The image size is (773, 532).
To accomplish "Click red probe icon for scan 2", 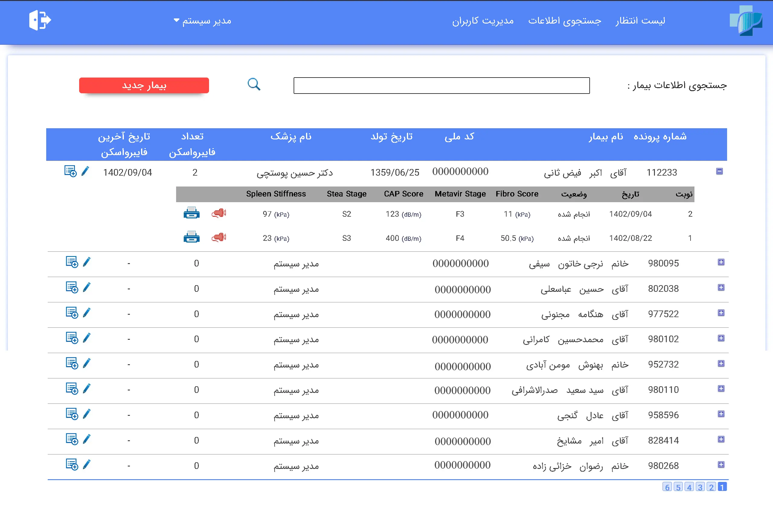I will click(219, 213).
